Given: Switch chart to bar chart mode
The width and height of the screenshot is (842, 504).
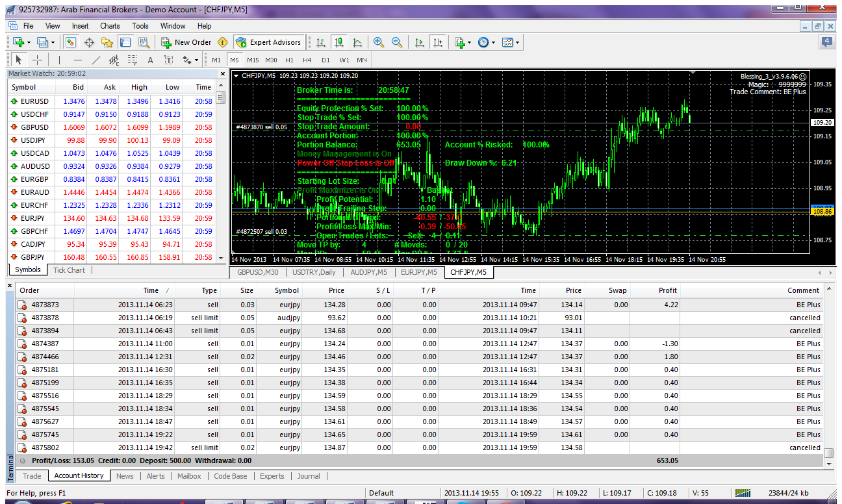Looking at the screenshot, I should pyautogui.click(x=320, y=42).
